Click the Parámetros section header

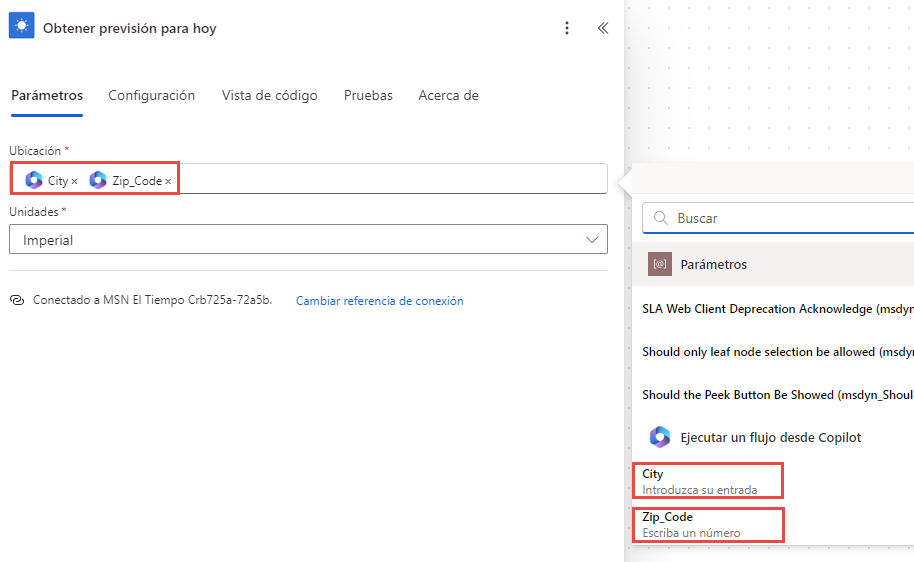point(773,264)
